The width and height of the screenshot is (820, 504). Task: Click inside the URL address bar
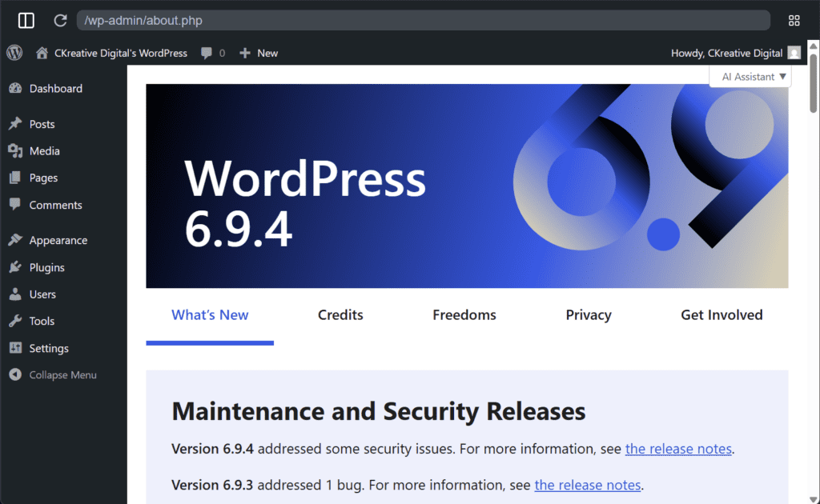(x=320, y=20)
